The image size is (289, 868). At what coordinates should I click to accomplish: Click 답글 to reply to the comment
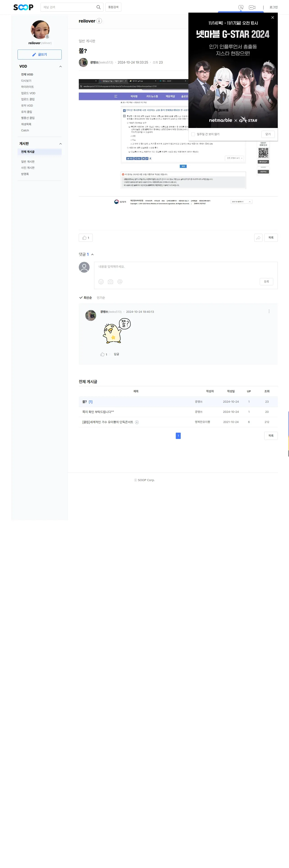point(116,354)
